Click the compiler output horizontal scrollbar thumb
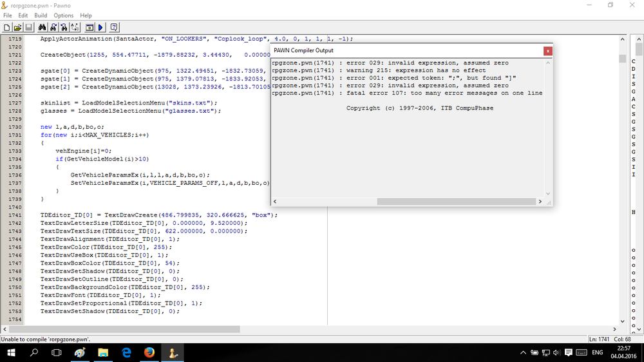The image size is (644, 362). click(x=457, y=202)
